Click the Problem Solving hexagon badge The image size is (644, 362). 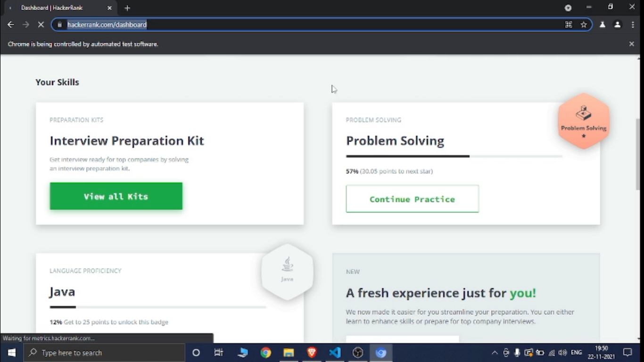[x=583, y=121]
